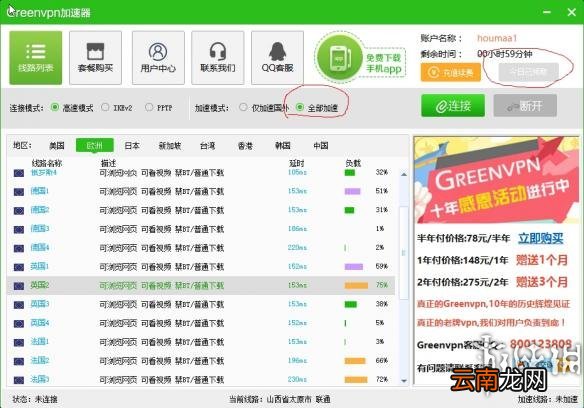Click the flag icon beside 德国1

pyautogui.click(x=19, y=192)
